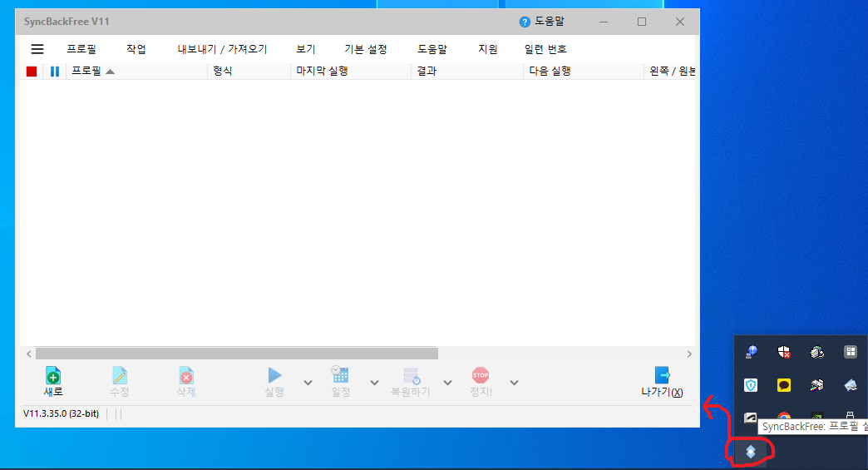
Task: Open the 지원 menu
Action: (x=488, y=49)
